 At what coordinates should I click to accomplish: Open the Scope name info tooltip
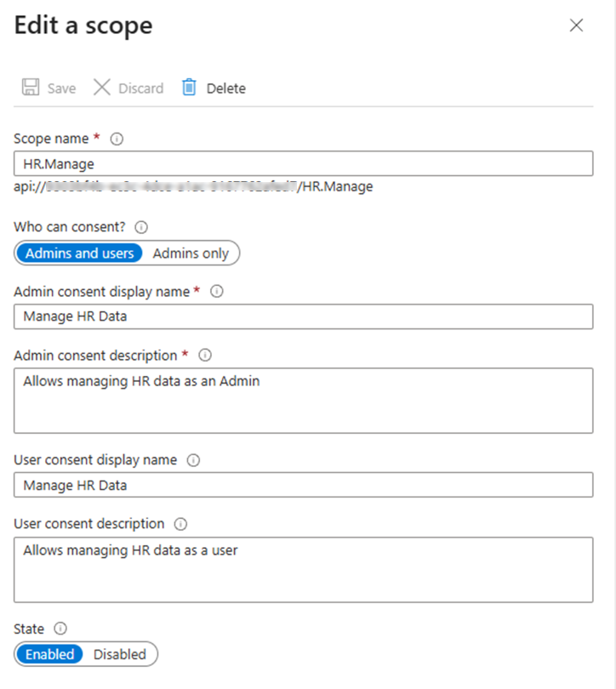(117, 138)
